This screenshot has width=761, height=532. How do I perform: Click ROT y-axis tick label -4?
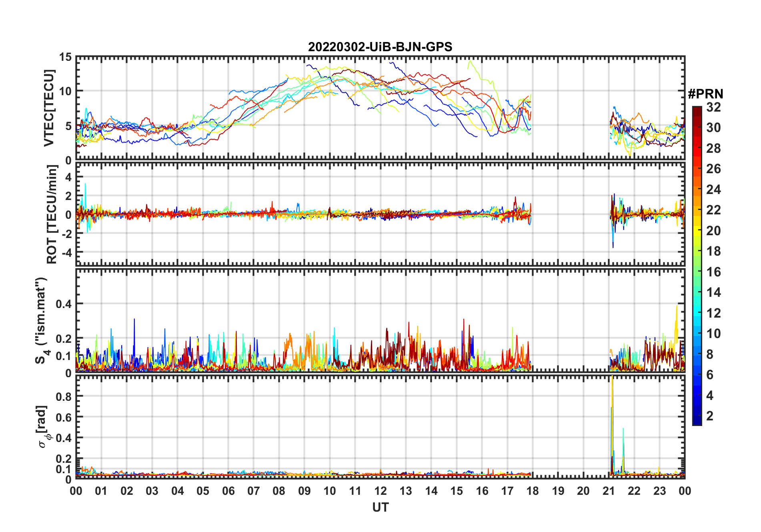(x=66, y=252)
